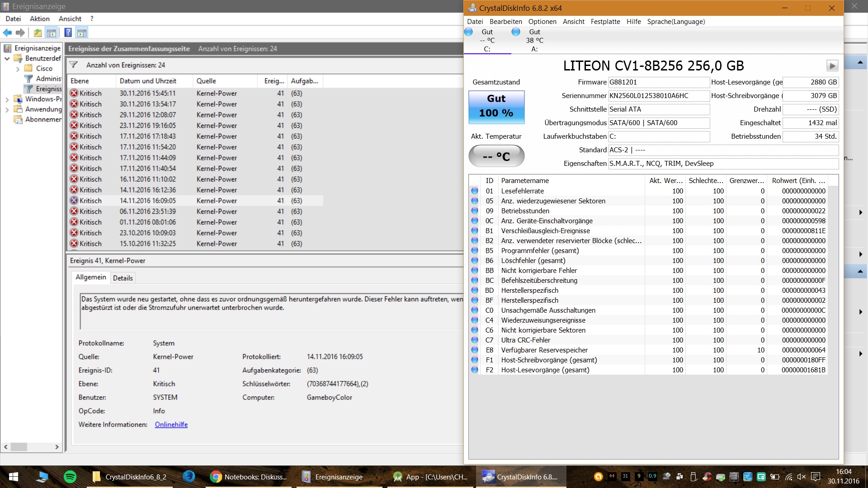Open the Aktion menu in Ereignisanzeige
This screenshot has height=488, width=868.
(x=39, y=19)
